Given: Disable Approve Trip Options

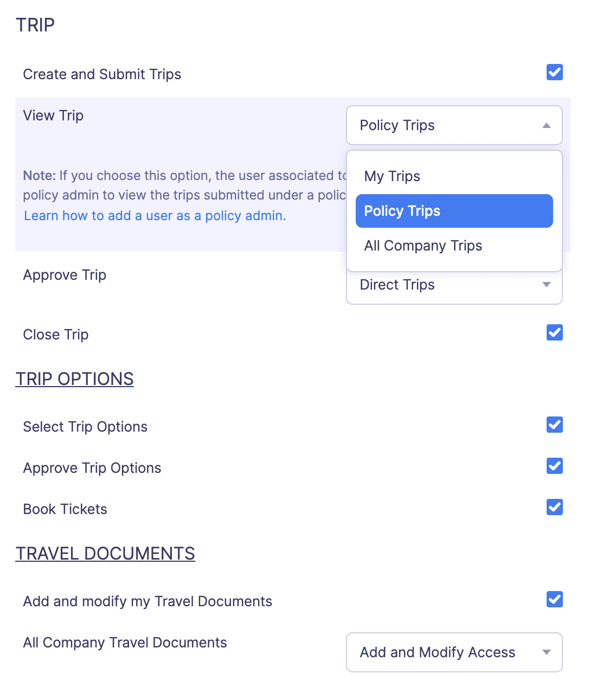Looking at the screenshot, I should point(554,466).
